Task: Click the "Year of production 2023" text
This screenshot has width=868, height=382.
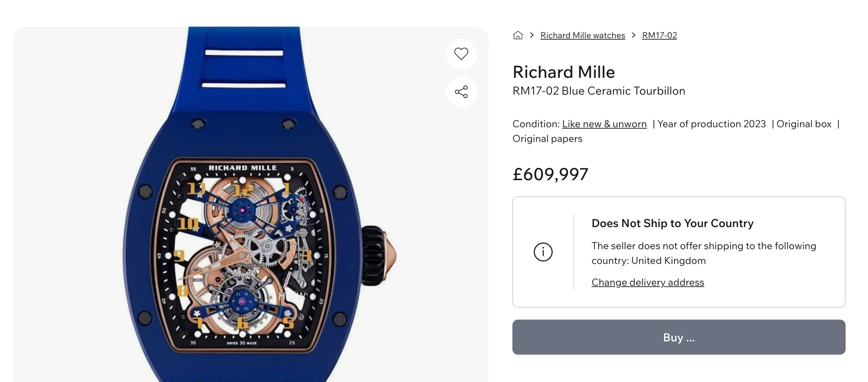Action: (x=712, y=124)
